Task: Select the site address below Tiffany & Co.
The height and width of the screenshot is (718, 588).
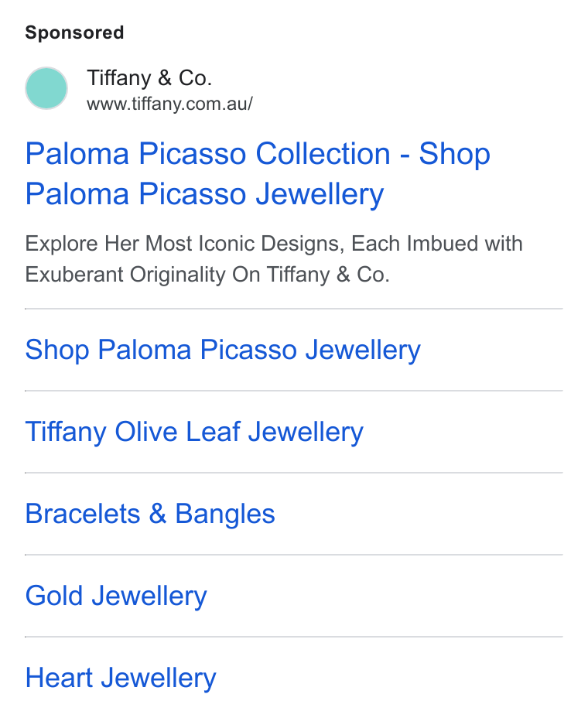Action: click(x=170, y=104)
